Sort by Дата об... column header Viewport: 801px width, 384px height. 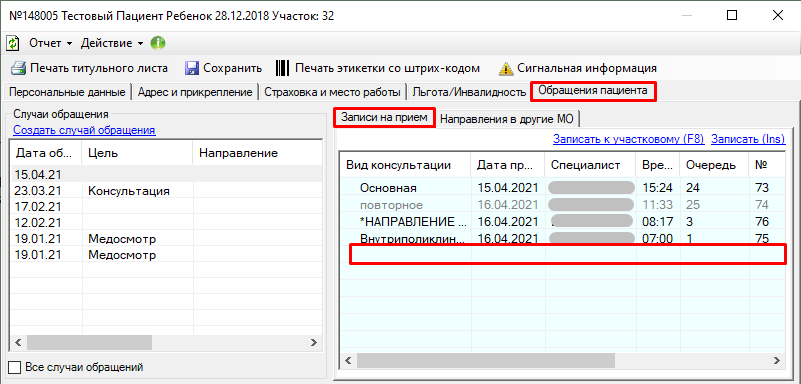coord(46,153)
